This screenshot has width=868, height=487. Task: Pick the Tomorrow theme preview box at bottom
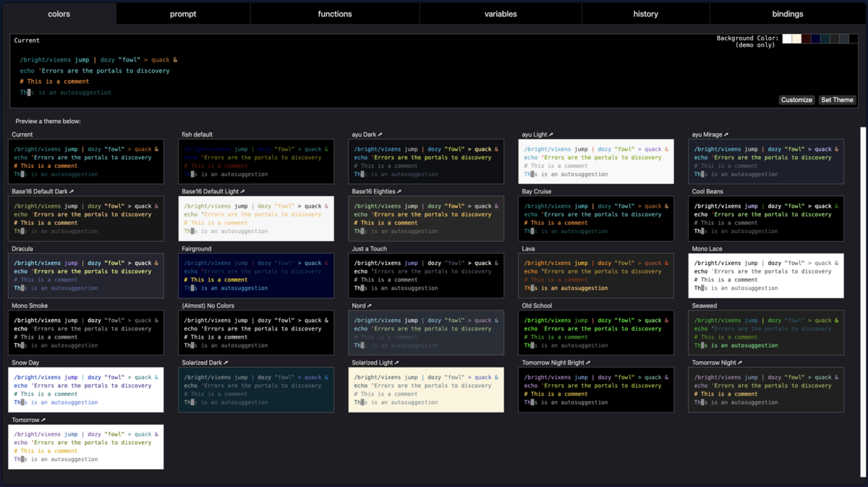coord(86,447)
